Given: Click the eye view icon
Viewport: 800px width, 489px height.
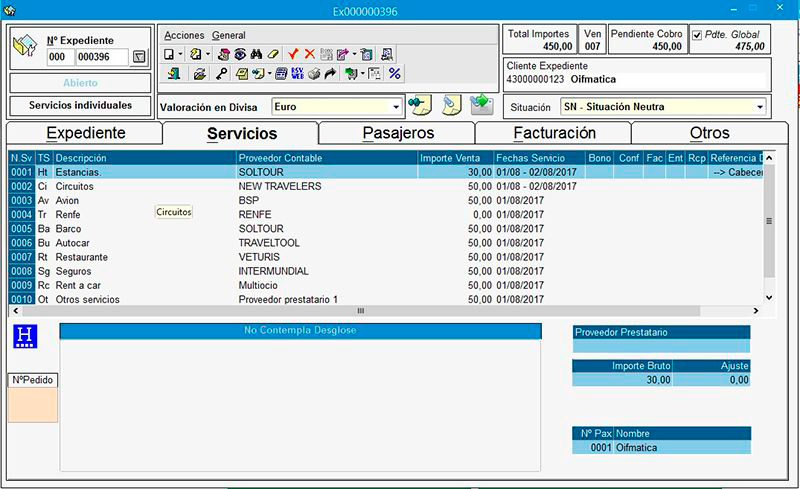Looking at the screenshot, I should tap(240, 54).
